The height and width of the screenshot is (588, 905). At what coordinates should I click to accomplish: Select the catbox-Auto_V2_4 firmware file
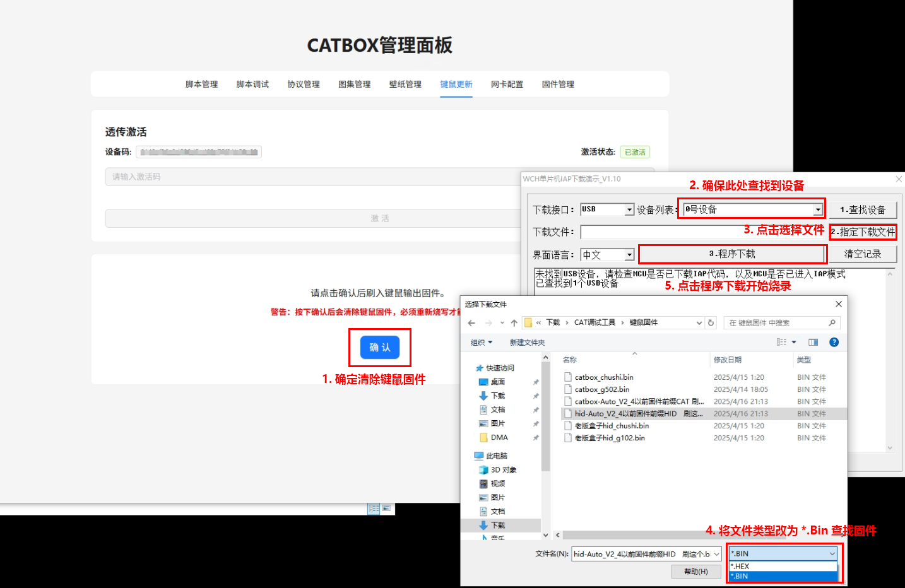click(639, 401)
